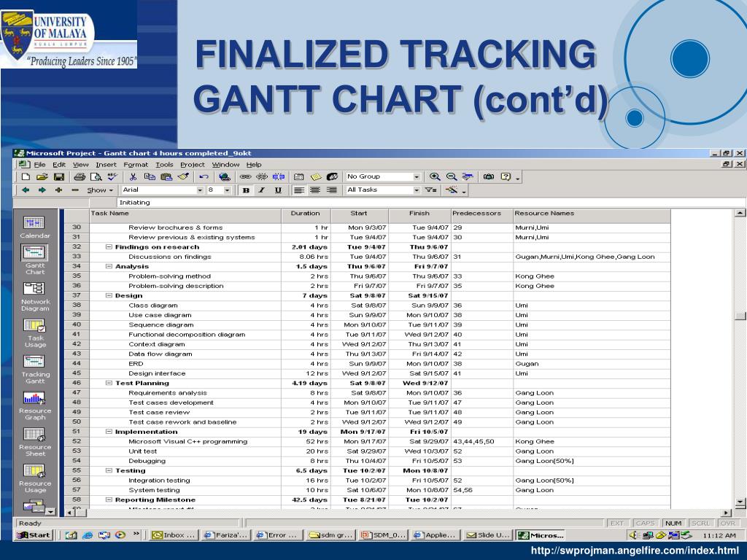Click the Inbox taskbar button

[174, 534]
